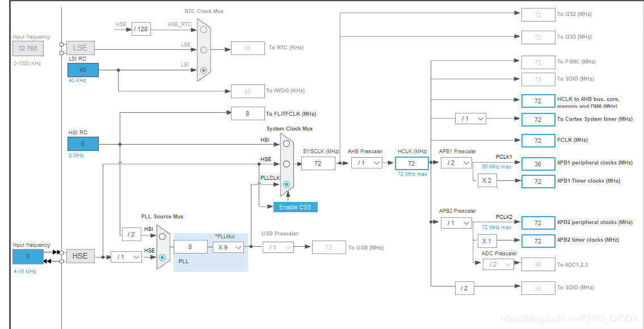The height and width of the screenshot is (329, 644).
Task: Click the FCLK 72 value field
Action: click(538, 141)
